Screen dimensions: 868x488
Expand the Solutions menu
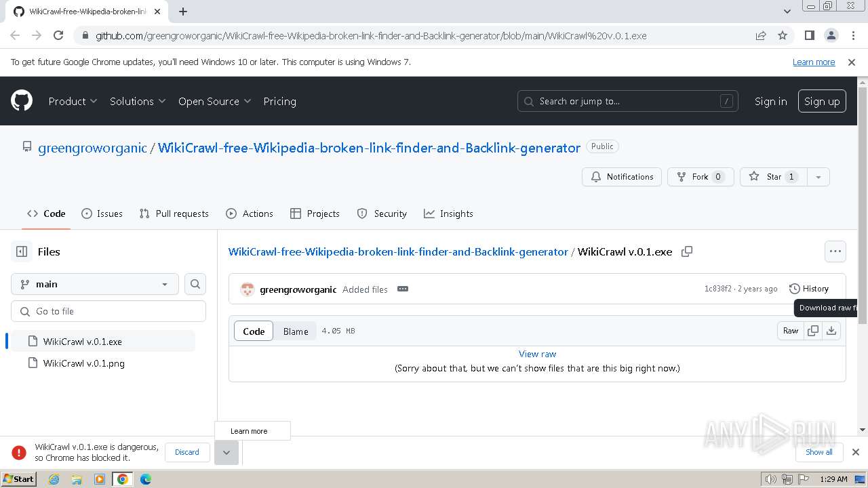point(138,101)
